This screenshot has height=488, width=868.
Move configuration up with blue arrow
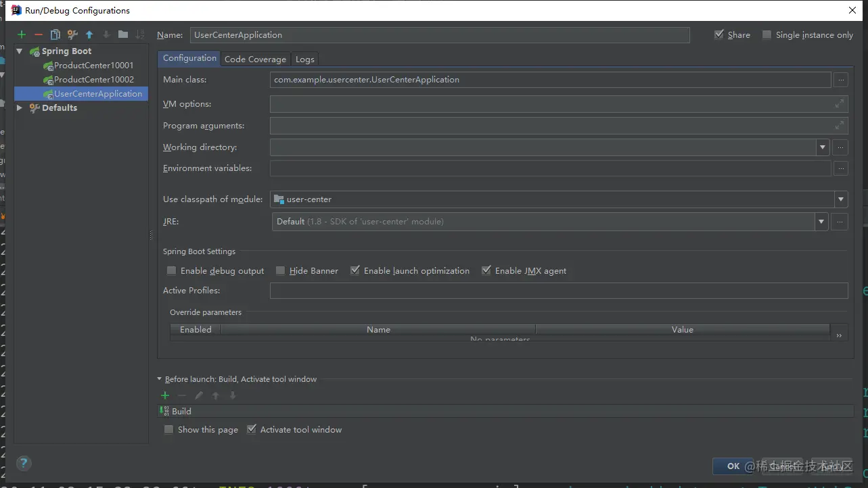tap(89, 34)
